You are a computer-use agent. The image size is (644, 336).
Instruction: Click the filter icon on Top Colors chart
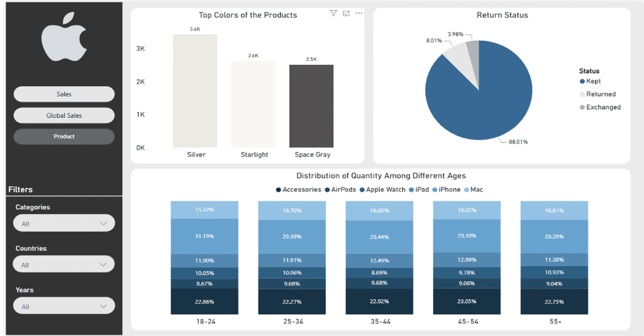click(x=333, y=13)
